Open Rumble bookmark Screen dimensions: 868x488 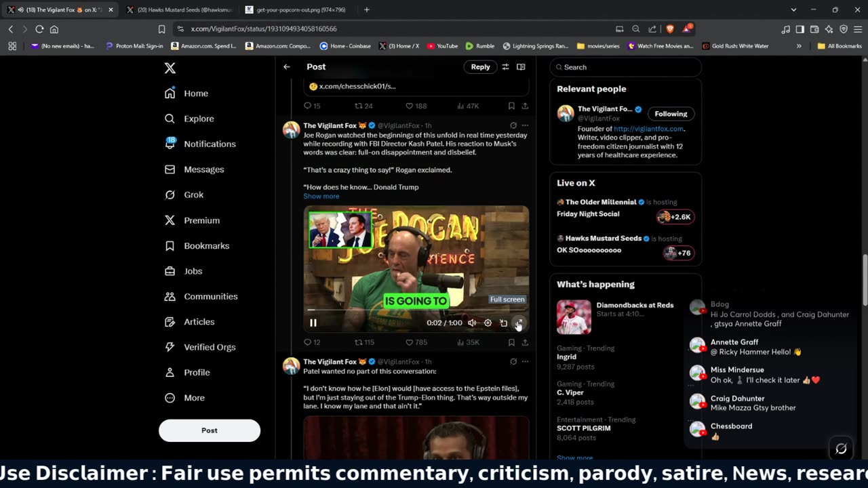(x=479, y=46)
